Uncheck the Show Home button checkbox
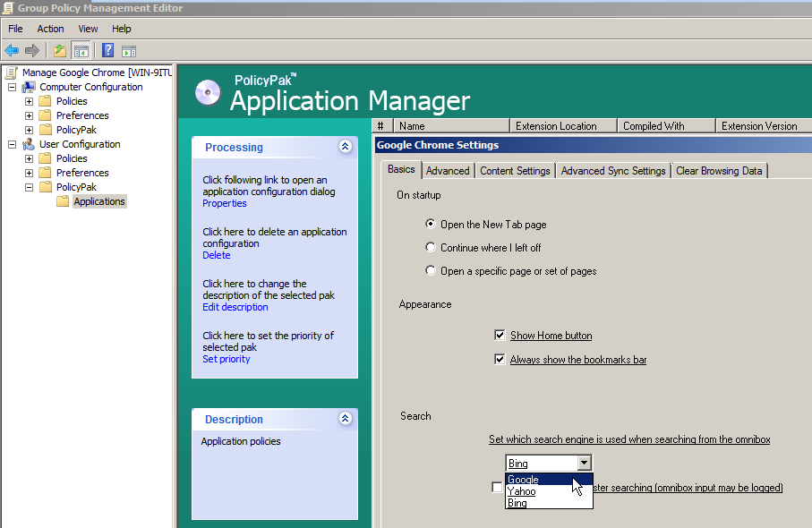812x528 pixels. 500,336
